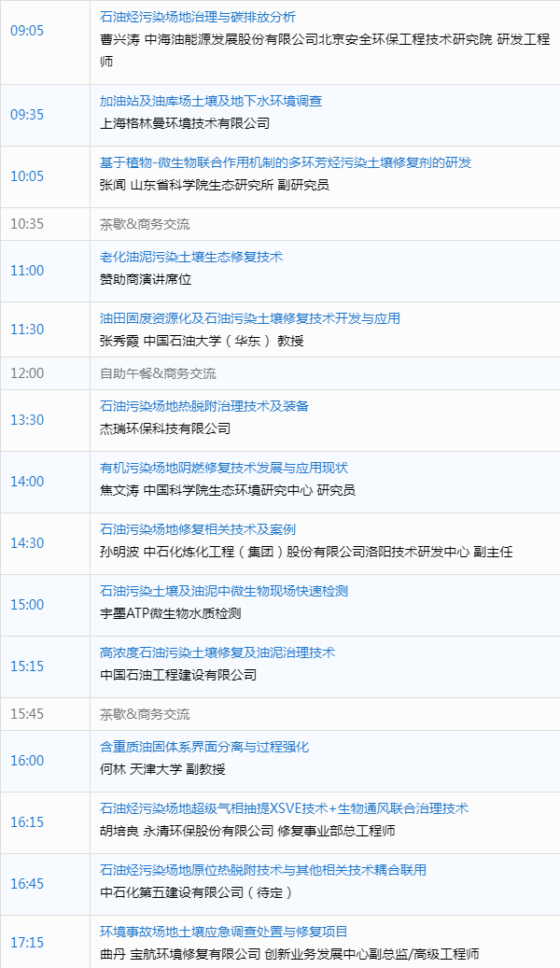
Task: Click speaker line 张闻 山东省科学院生态研究所
Action: pyautogui.click(x=215, y=185)
